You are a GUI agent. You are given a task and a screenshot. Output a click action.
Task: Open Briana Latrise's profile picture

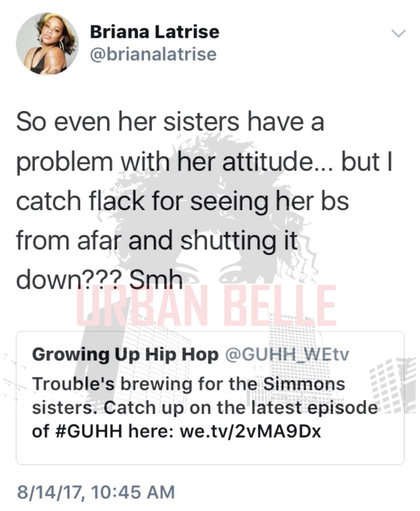pyautogui.click(x=47, y=44)
